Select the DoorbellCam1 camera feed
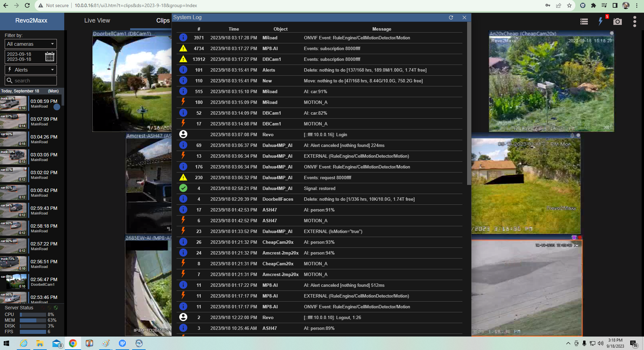 tap(132, 81)
